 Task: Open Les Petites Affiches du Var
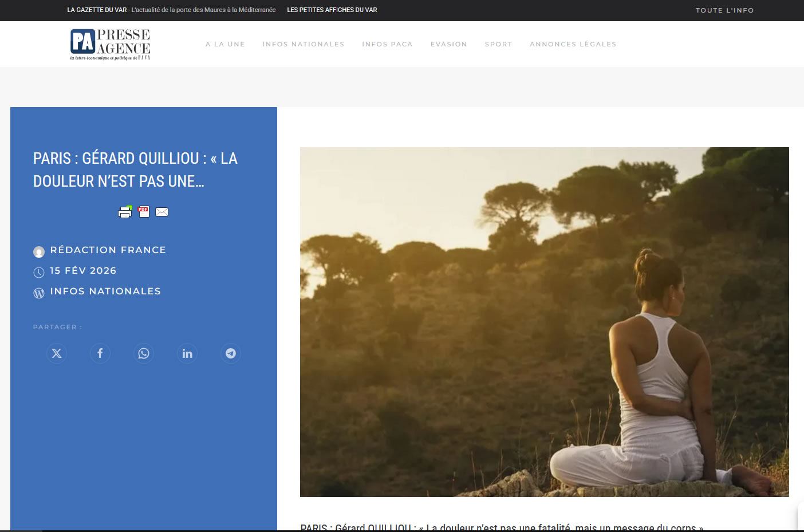tap(332, 10)
